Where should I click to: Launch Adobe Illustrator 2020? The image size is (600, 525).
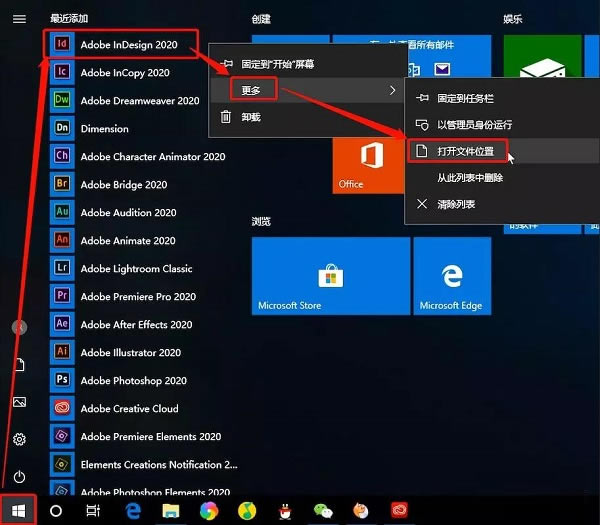(x=130, y=353)
